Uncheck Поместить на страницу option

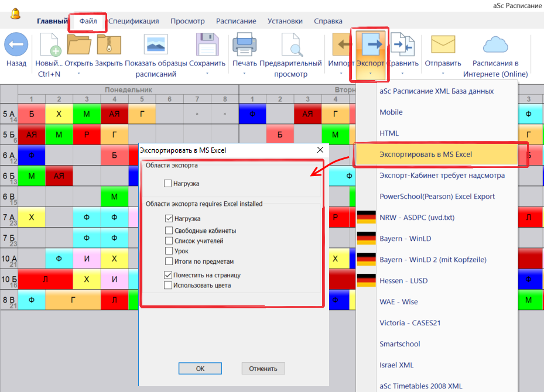pyautogui.click(x=169, y=275)
